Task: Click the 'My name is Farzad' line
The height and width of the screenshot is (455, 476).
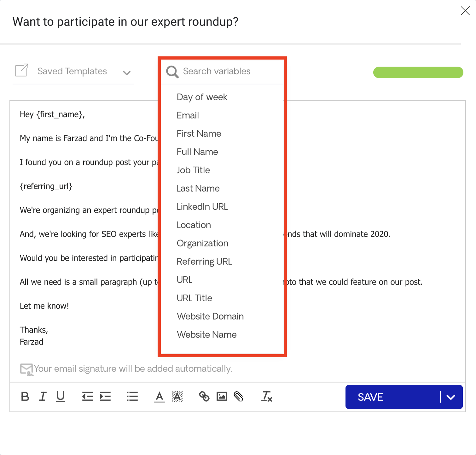Action: coord(89,138)
